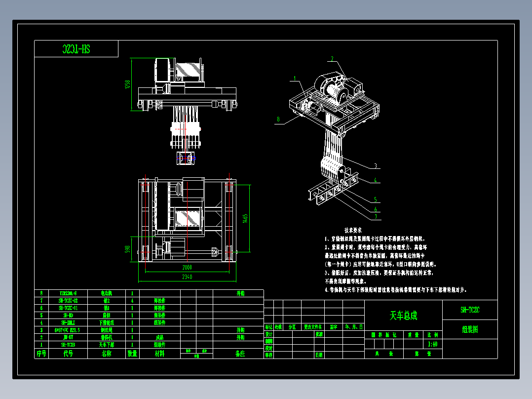Click quantity 4 in row 7

[132, 301]
